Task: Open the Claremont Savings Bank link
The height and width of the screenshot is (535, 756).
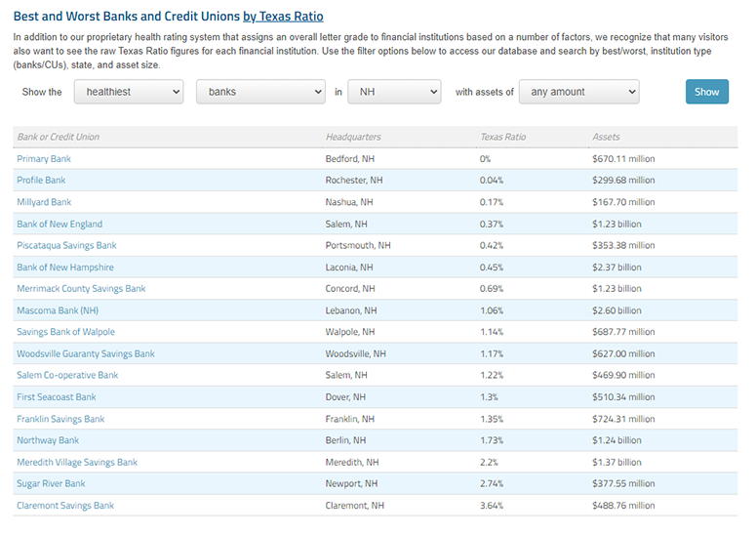Action: point(65,506)
